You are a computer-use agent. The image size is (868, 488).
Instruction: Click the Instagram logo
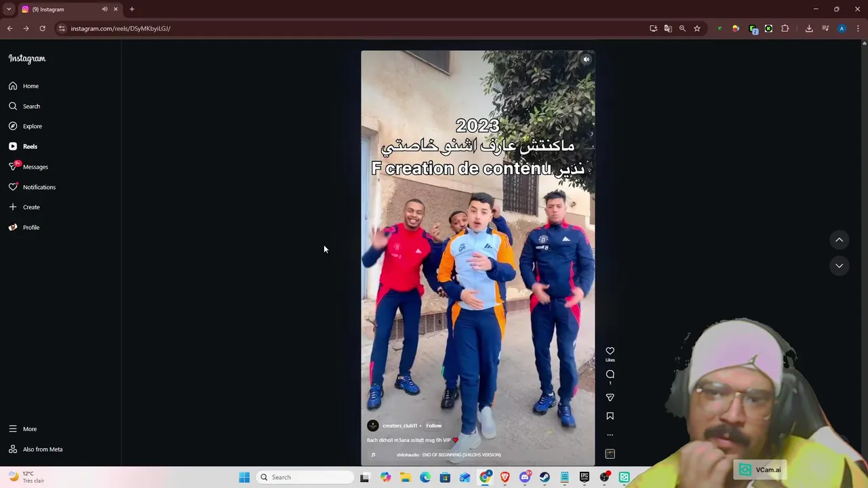(x=27, y=59)
